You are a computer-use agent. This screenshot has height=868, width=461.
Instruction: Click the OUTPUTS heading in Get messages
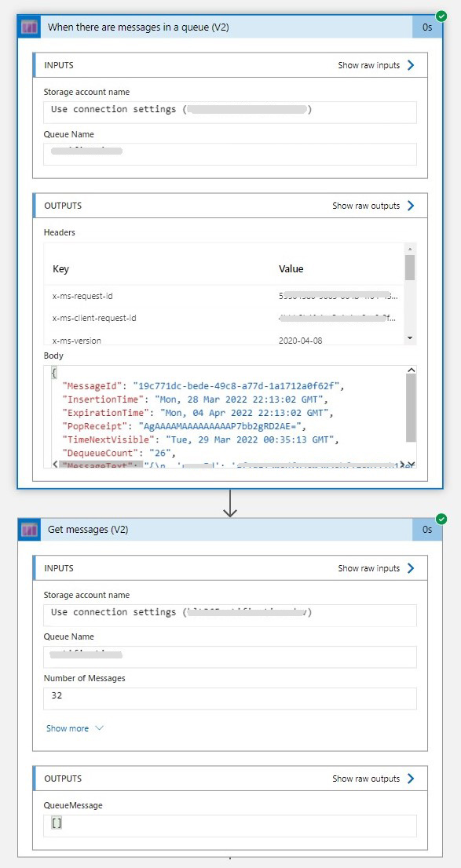click(x=63, y=779)
